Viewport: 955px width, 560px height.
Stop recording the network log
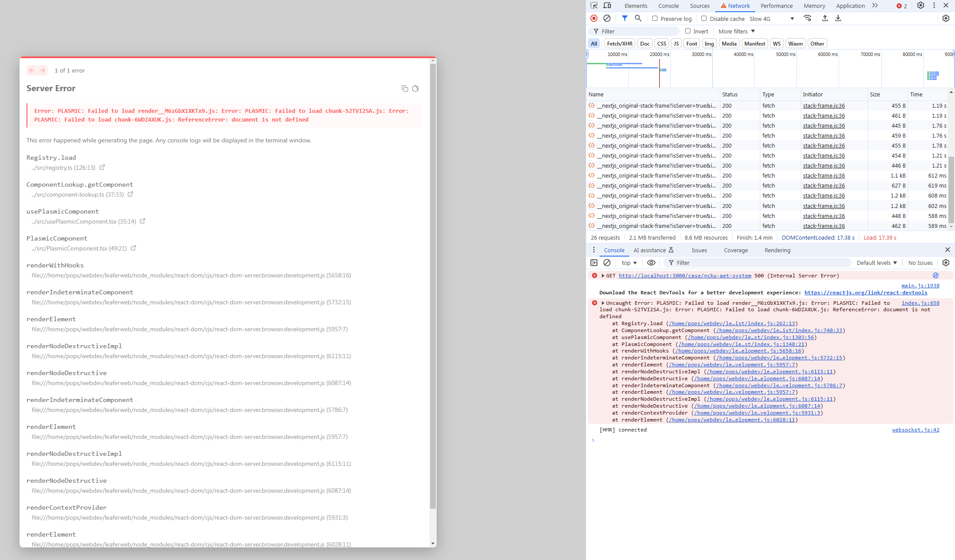pos(594,18)
